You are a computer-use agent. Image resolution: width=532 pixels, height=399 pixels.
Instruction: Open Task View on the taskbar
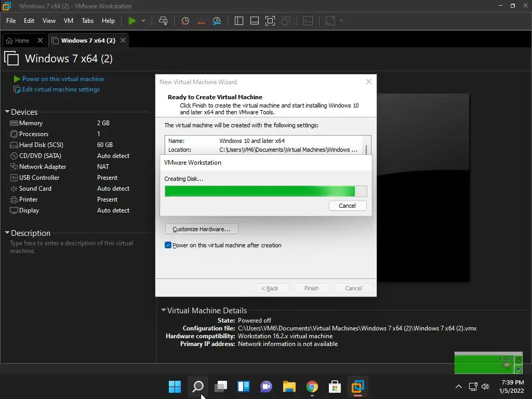point(220,387)
